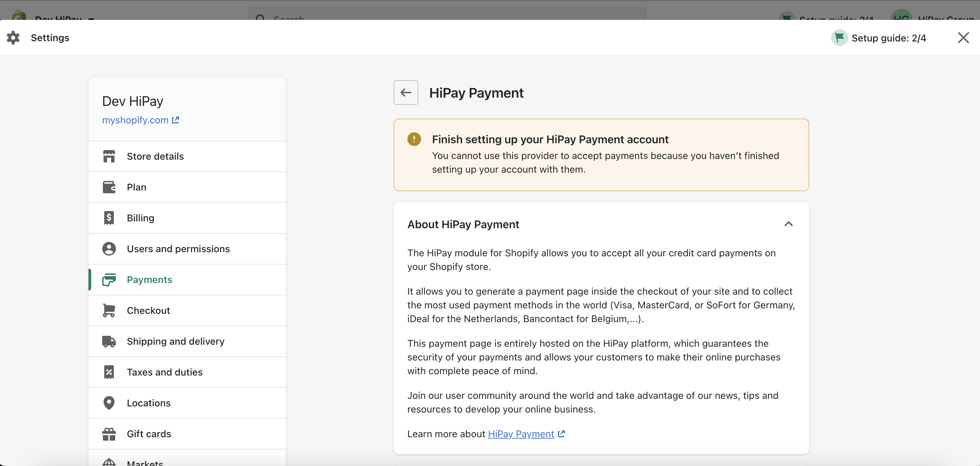
Task: Click the Plan wallet icon
Action: (x=109, y=187)
